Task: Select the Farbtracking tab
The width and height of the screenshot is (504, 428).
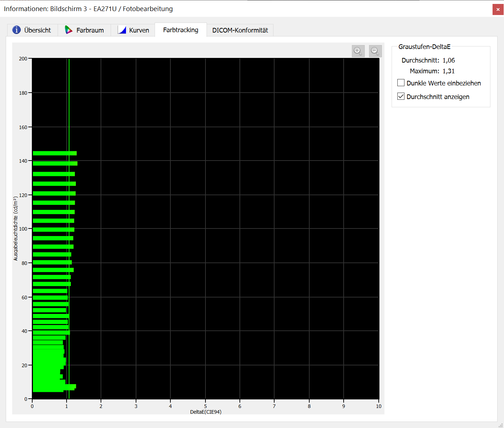Action: (180, 30)
